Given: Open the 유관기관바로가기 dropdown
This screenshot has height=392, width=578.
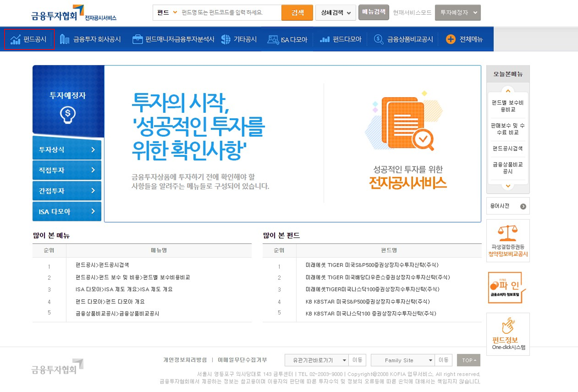Looking at the screenshot, I should click(316, 360).
